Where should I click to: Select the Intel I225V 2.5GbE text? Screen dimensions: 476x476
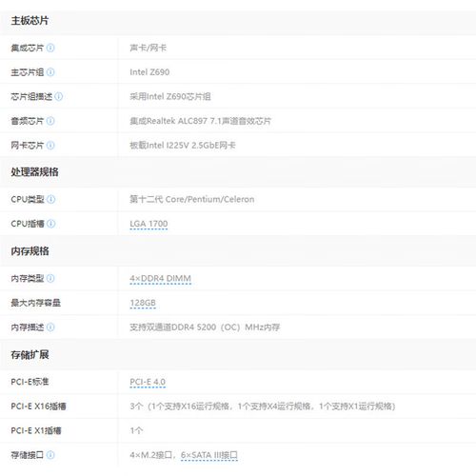point(183,146)
